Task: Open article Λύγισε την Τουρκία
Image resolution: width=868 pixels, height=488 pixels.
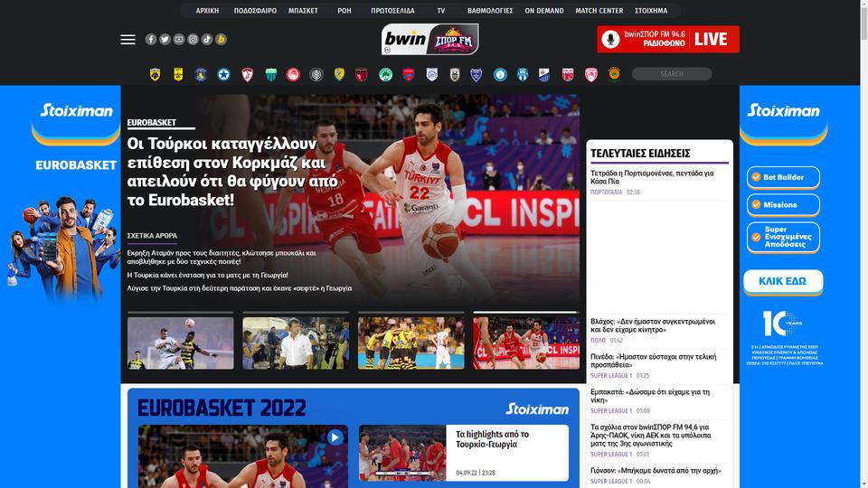Action: 239,288
